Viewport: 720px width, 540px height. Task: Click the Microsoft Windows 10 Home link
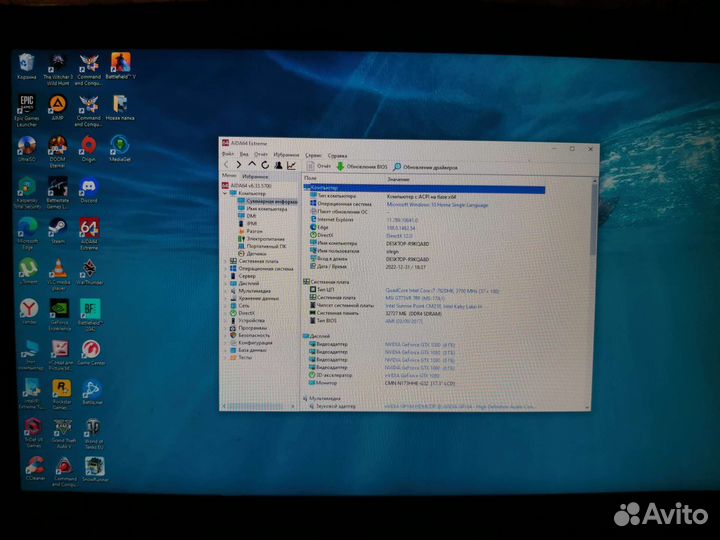tap(437, 205)
